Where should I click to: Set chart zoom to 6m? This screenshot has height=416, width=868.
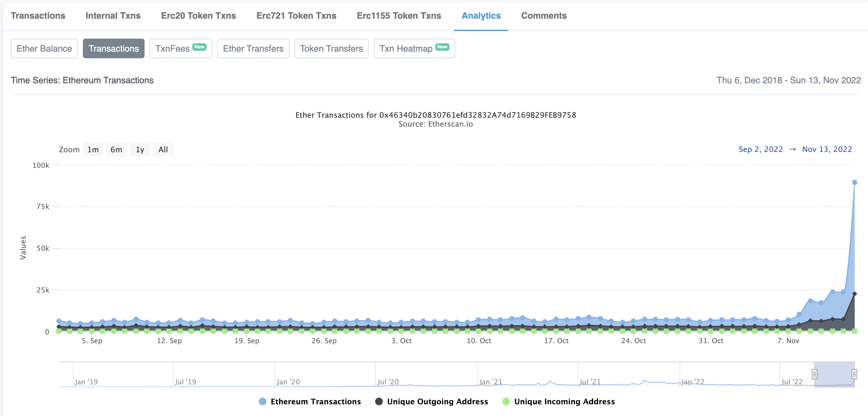tap(116, 150)
